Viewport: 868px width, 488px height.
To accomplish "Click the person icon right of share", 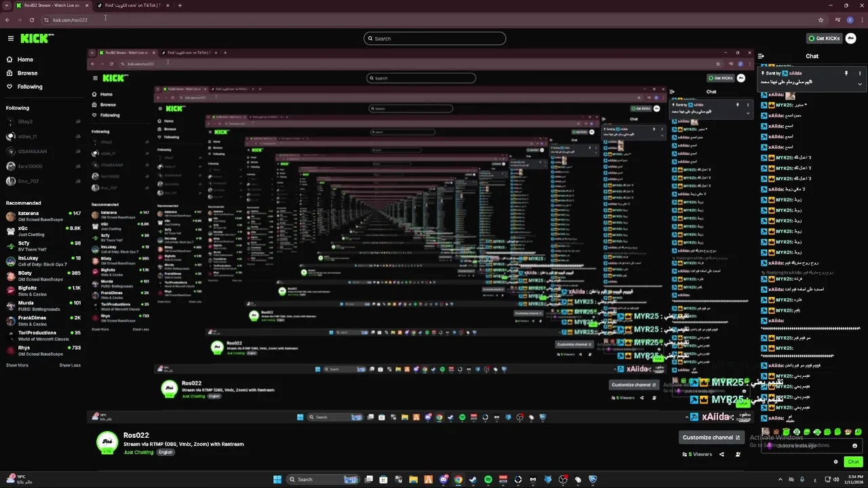I will tap(738, 454).
